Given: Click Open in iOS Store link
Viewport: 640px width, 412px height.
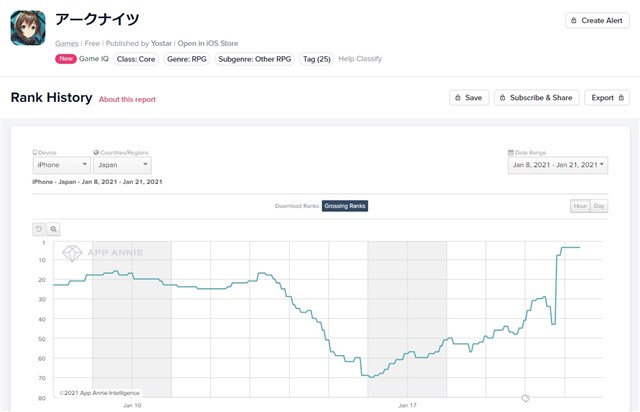Looking at the screenshot, I should [x=208, y=43].
